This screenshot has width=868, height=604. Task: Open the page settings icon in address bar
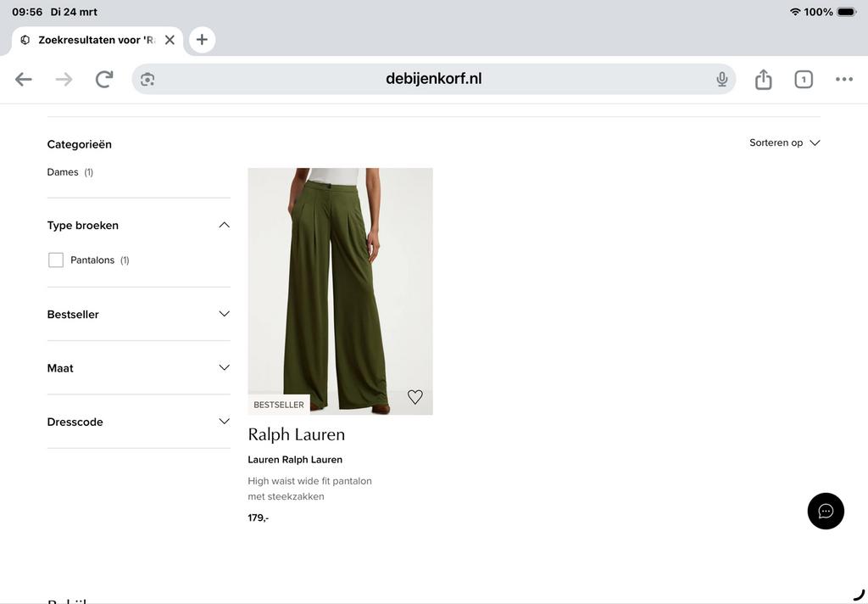coord(147,78)
